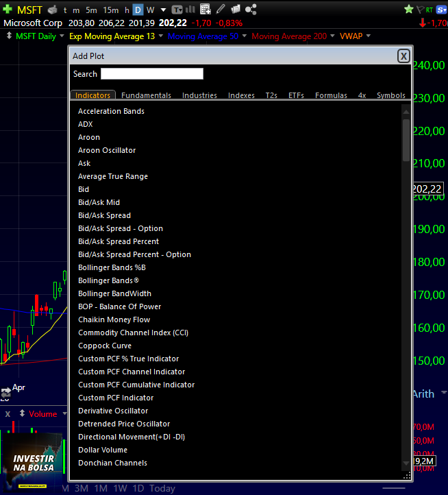Screen dimensions: 448x495
Task: Switch to the Formulas tab
Action: tap(331, 95)
